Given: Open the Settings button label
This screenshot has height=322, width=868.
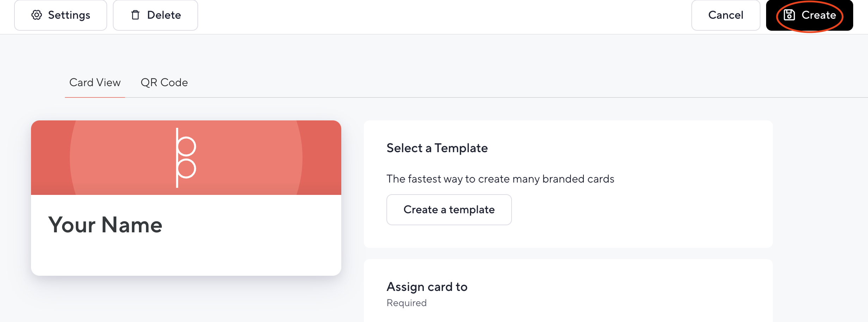Looking at the screenshot, I should click(69, 15).
